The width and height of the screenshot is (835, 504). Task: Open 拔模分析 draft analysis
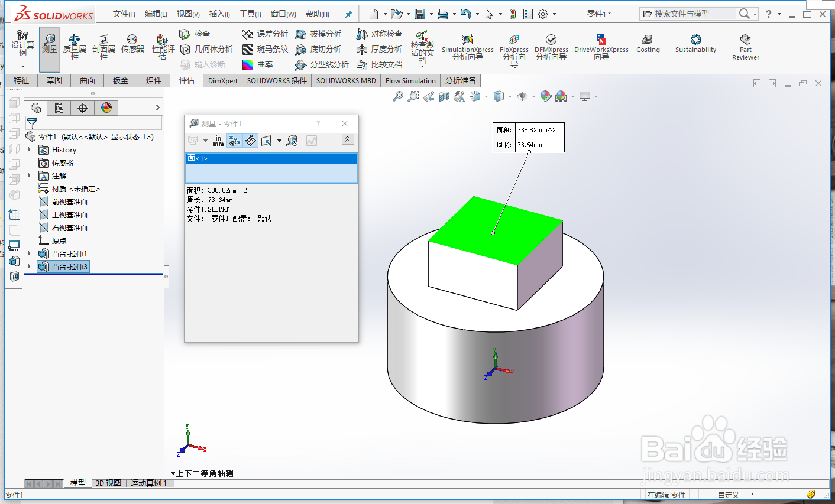(x=318, y=34)
